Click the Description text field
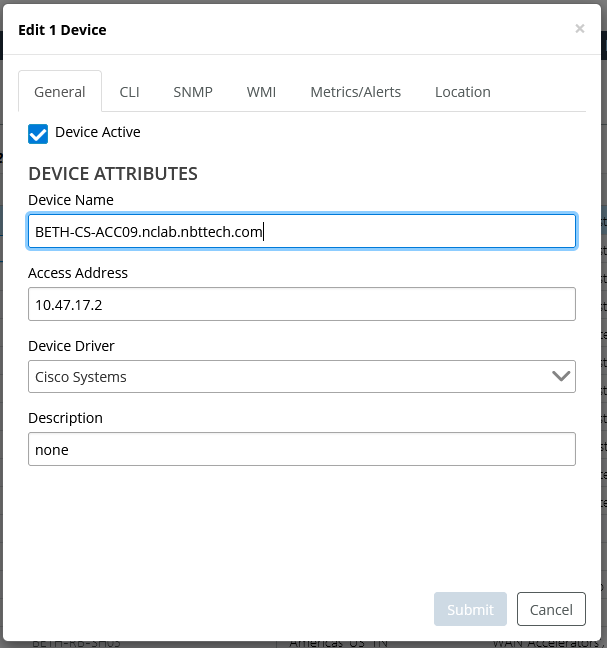Viewport: 607px width, 648px height. 301,449
